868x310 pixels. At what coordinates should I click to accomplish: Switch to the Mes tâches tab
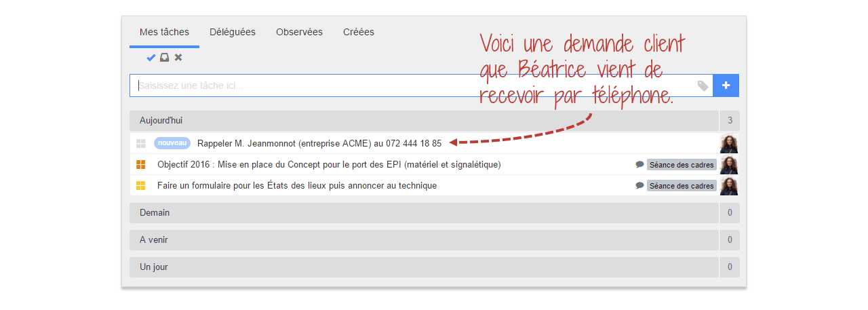[164, 32]
